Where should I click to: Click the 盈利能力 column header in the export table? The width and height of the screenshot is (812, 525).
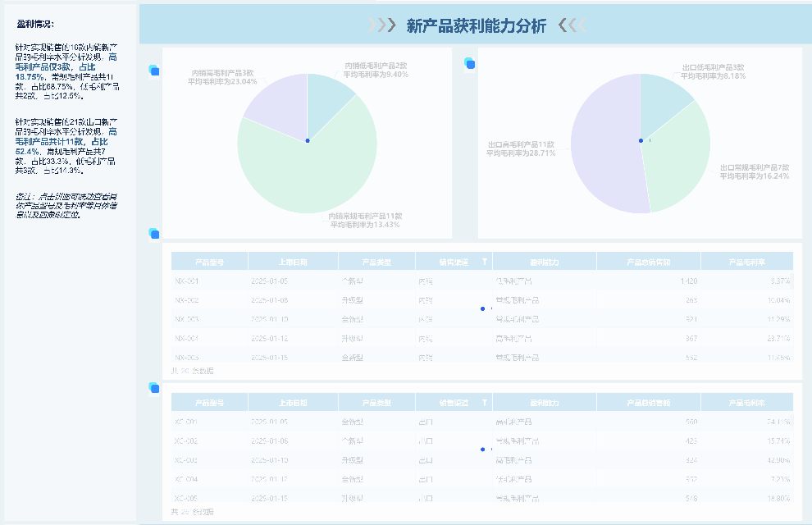[x=544, y=403]
